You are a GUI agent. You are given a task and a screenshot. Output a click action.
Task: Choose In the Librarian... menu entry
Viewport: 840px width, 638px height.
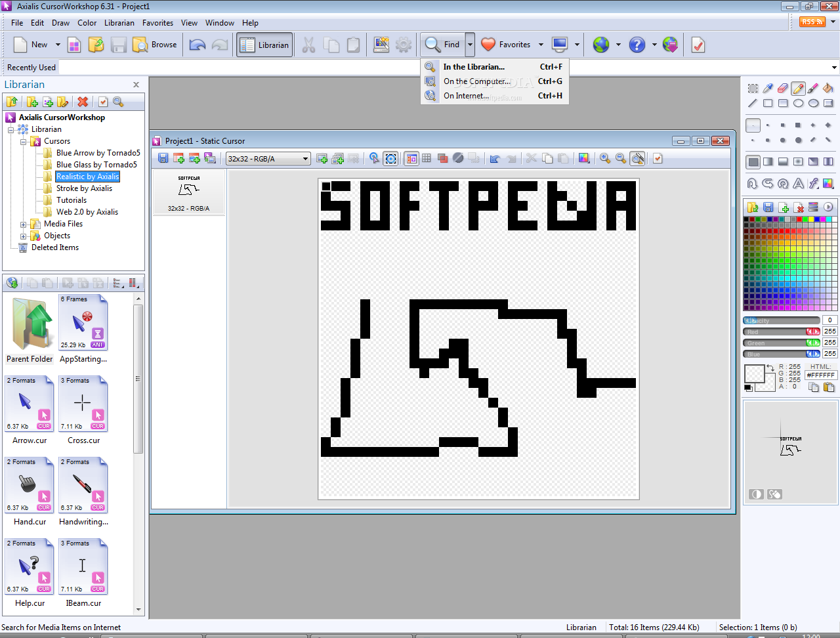coord(495,66)
